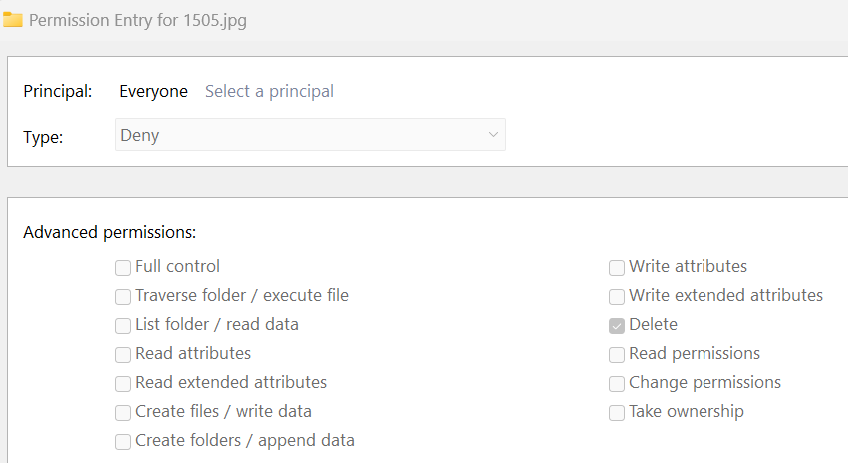Open the Type dropdown showing Deny

click(310, 135)
